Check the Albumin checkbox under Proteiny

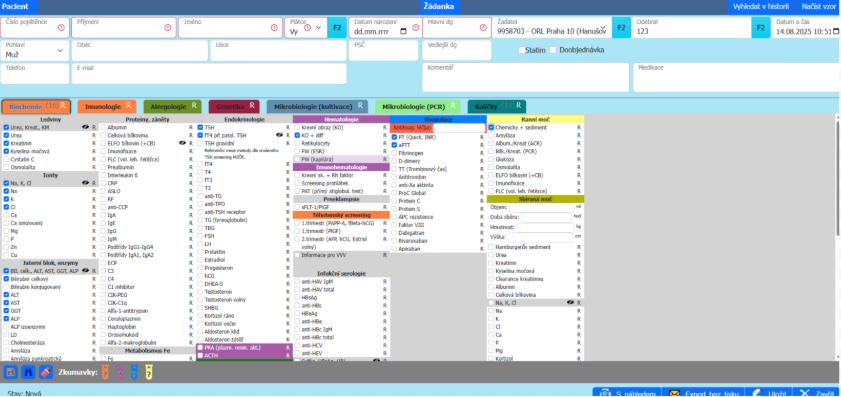point(103,128)
